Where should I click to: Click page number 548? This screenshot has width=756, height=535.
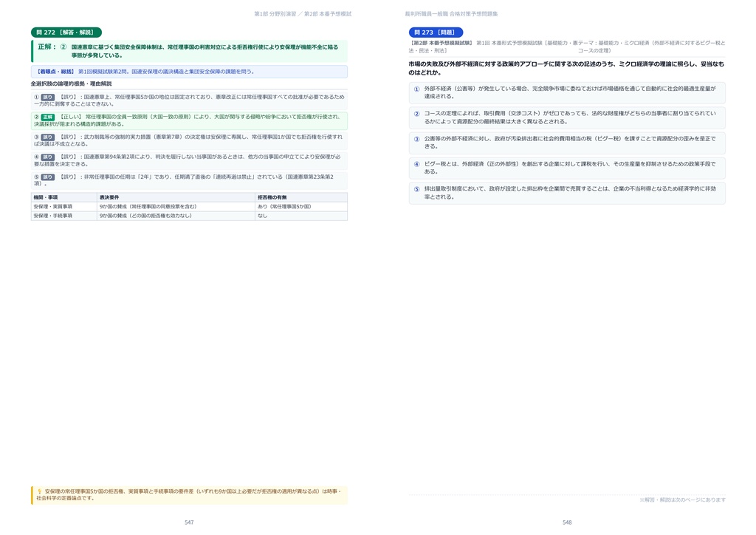coord(567,522)
